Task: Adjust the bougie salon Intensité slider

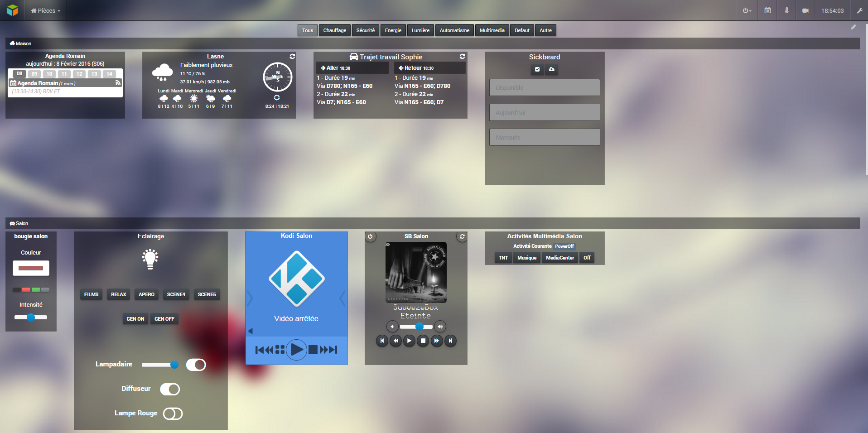Action: (31, 318)
